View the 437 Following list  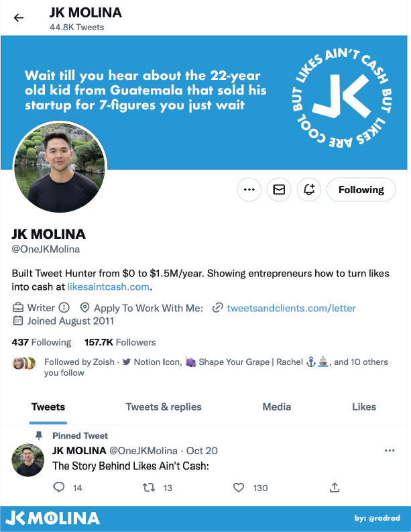pyautogui.click(x=42, y=342)
